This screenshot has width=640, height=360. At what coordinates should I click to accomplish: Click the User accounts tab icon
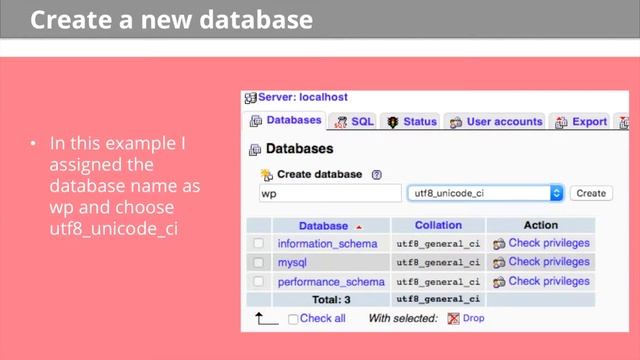[x=456, y=122]
